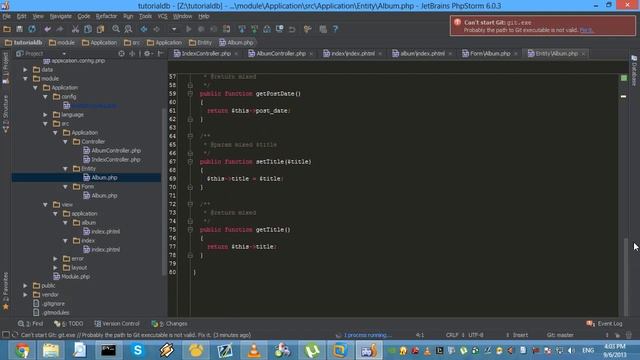The height and width of the screenshot is (360, 640).
Task: Click the Redo toolbar icon
Action: [x=60, y=29]
